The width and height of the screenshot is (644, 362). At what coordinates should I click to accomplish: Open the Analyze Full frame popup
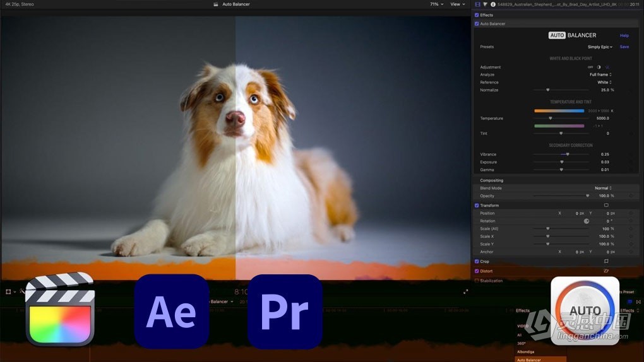click(600, 74)
